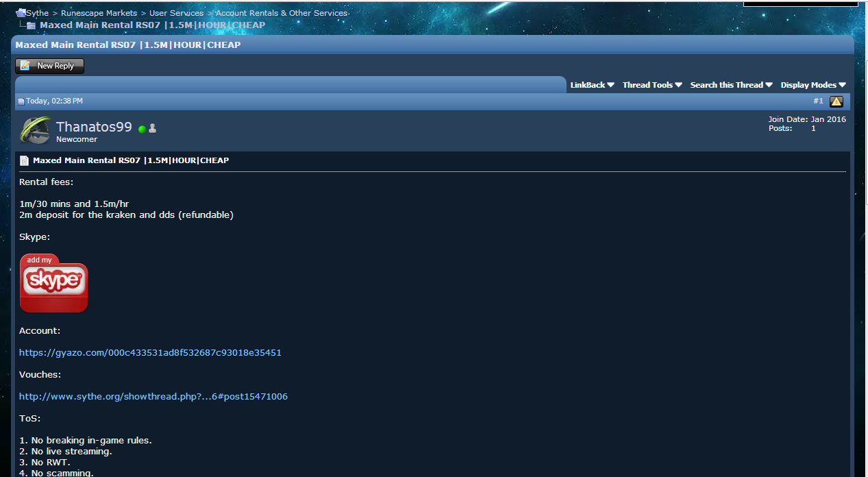Click the '1m/30 mins and 1.5m/hr' line

click(x=74, y=204)
